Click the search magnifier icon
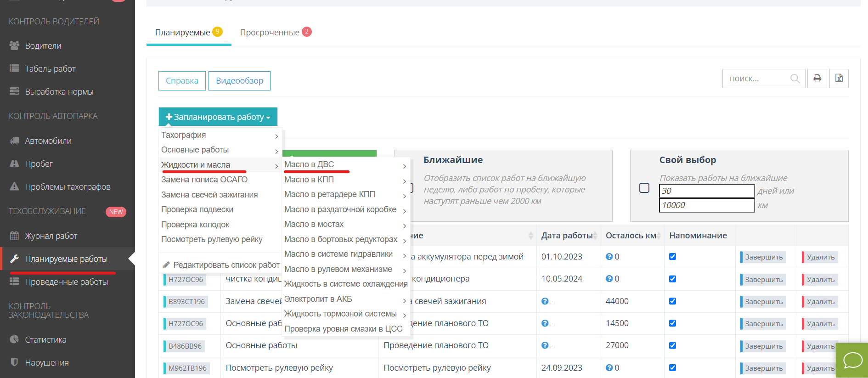Screen dimensions: 868x378 point(795,79)
